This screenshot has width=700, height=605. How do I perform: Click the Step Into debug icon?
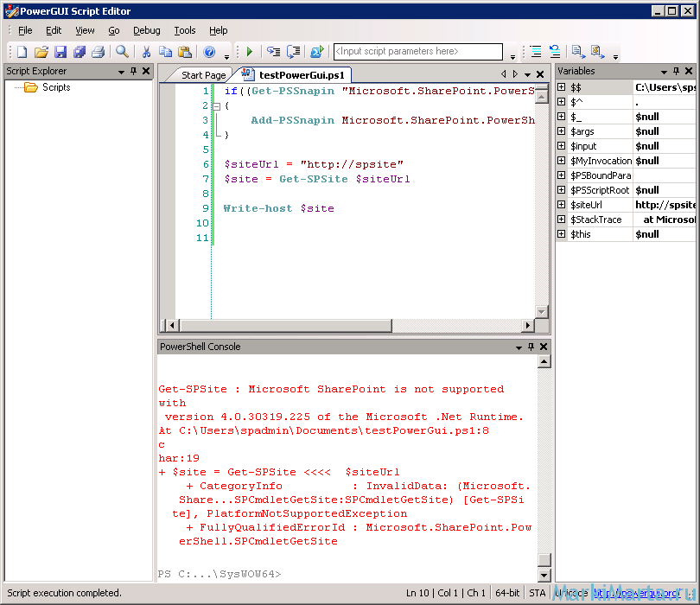[x=273, y=52]
